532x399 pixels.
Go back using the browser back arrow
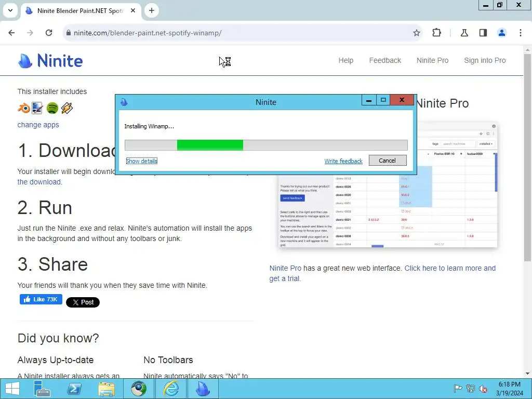tap(11, 33)
